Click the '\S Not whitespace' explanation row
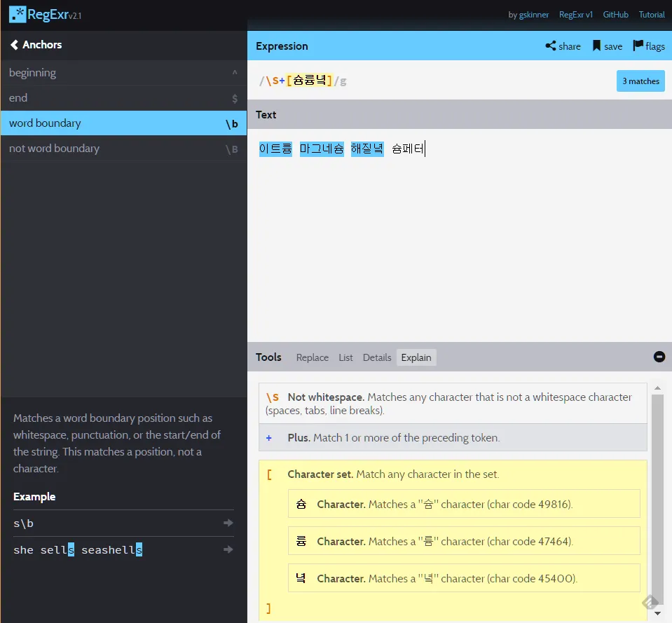672x623 pixels. [x=453, y=403]
